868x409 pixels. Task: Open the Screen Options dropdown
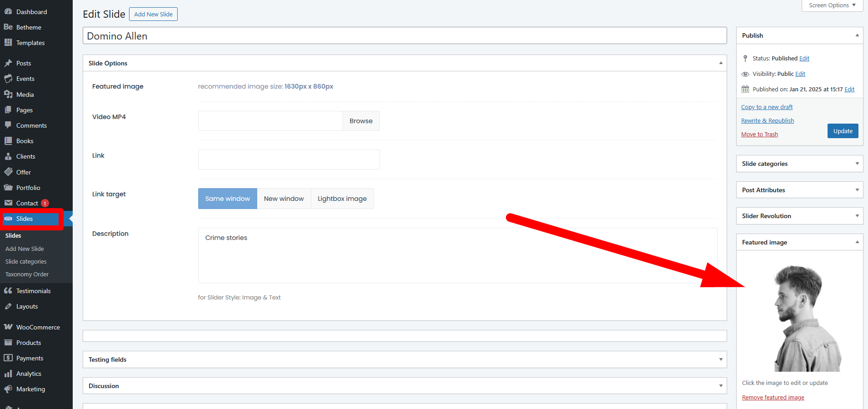(x=832, y=5)
